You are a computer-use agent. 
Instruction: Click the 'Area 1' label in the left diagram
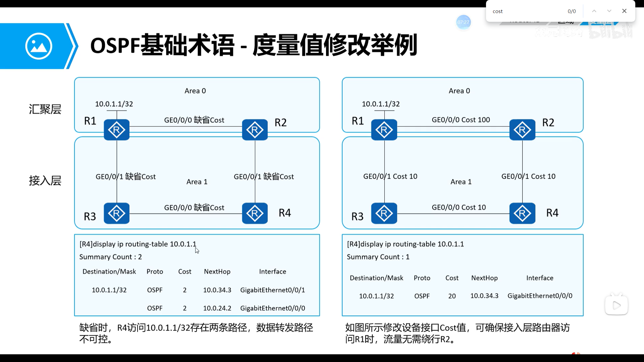click(x=197, y=182)
